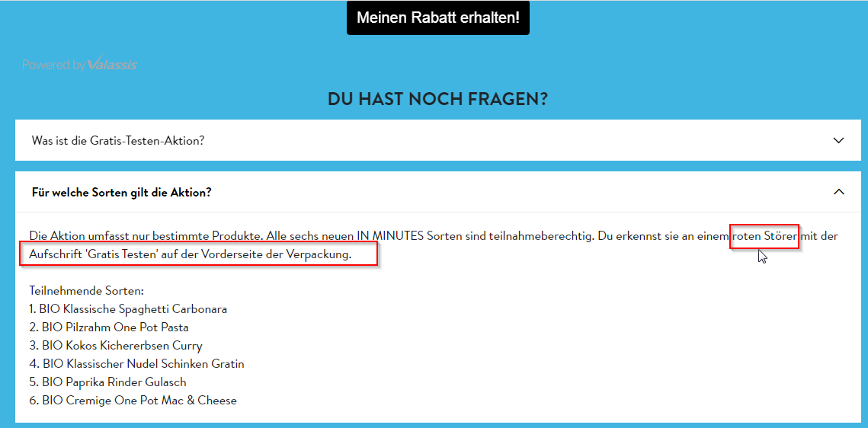
Task: Select 'BIO Klassischer Nudel Schinken Gratin' list item
Action: (x=136, y=364)
